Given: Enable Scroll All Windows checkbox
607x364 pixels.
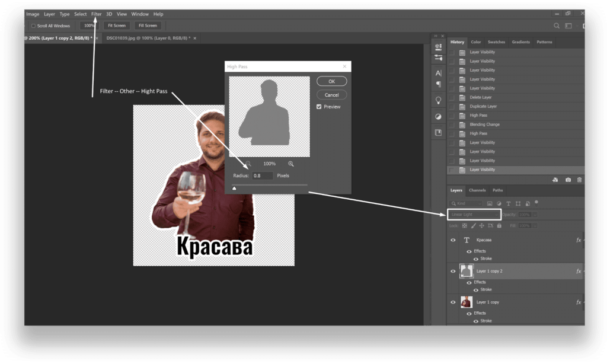Looking at the screenshot, I should (x=33, y=25).
